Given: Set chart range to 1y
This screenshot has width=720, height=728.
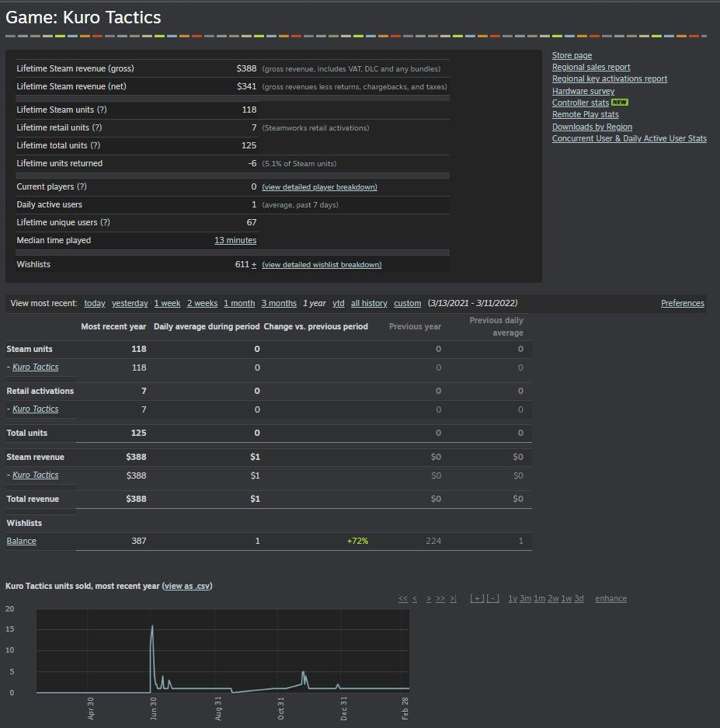Looking at the screenshot, I should point(513,598).
